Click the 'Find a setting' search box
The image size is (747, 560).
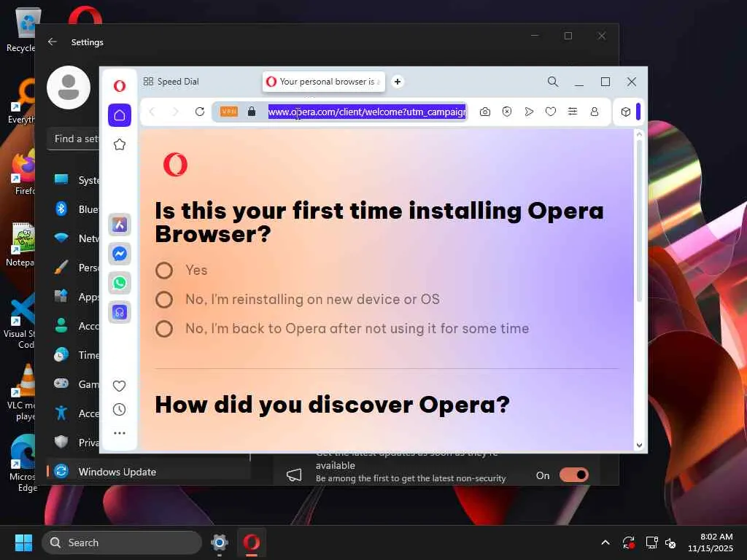click(74, 139)
